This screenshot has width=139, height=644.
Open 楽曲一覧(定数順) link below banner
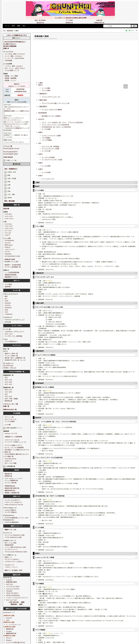[x=40, y=21]
